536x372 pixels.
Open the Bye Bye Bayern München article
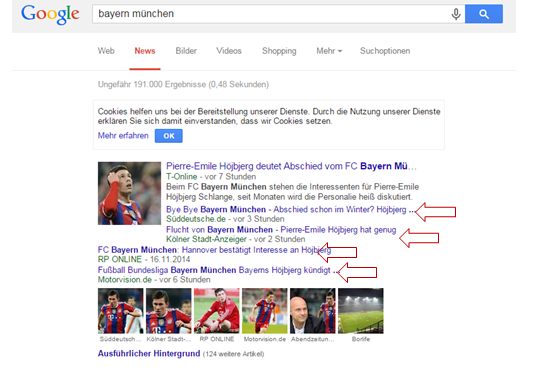(290, 209)
